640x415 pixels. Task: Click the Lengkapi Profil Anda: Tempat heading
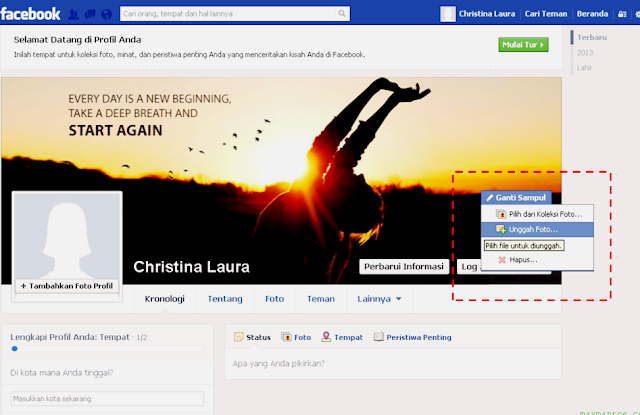pos(70,337)
